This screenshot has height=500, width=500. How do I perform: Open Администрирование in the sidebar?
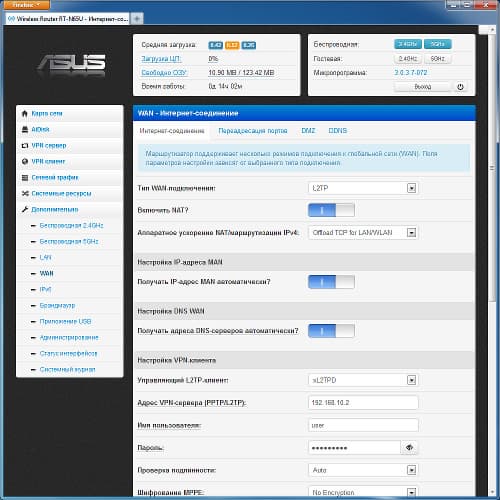69,338
